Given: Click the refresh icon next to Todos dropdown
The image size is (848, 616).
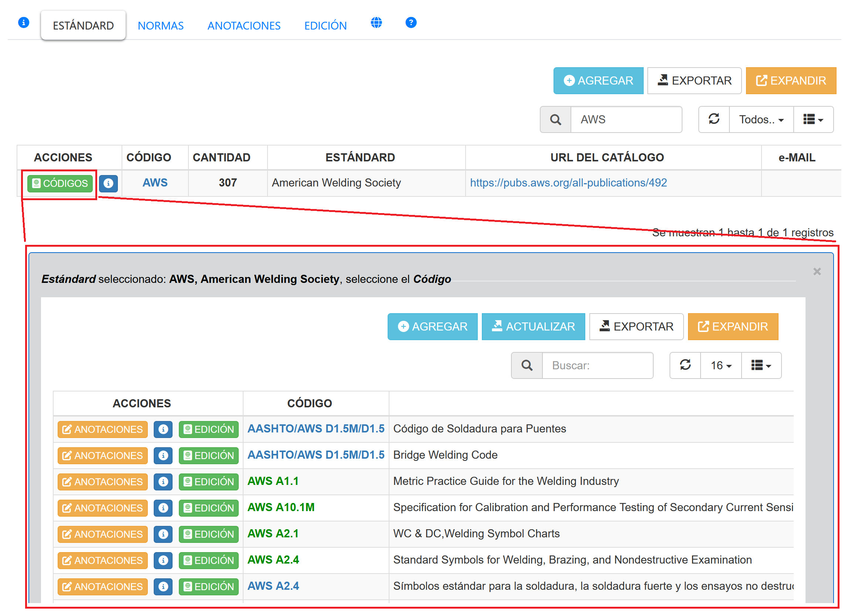Looking at the screenshot, I should point(714,119).
